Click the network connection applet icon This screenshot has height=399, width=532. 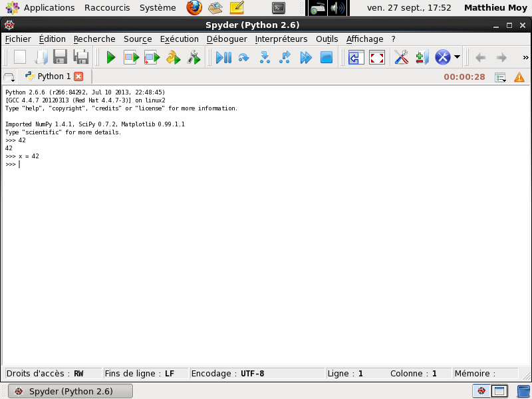(x=318, y=8)
